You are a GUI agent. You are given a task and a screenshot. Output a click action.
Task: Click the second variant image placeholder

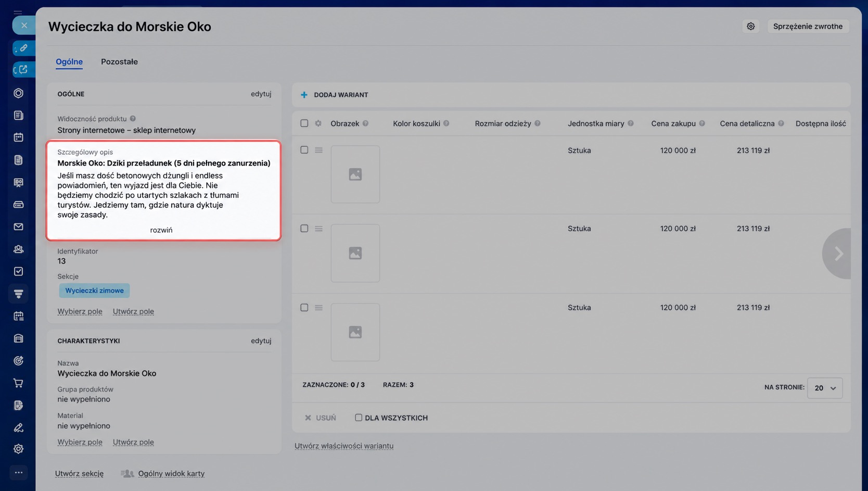(x=355, y=253)
